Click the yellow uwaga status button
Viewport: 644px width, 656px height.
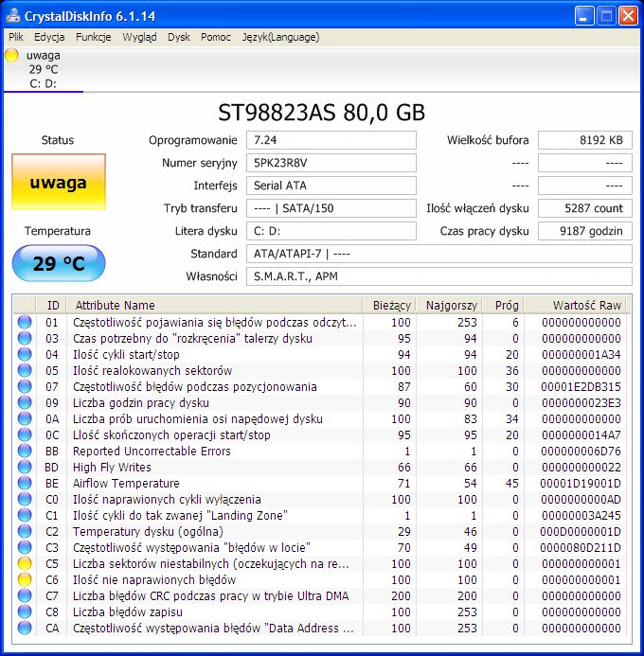59,182
